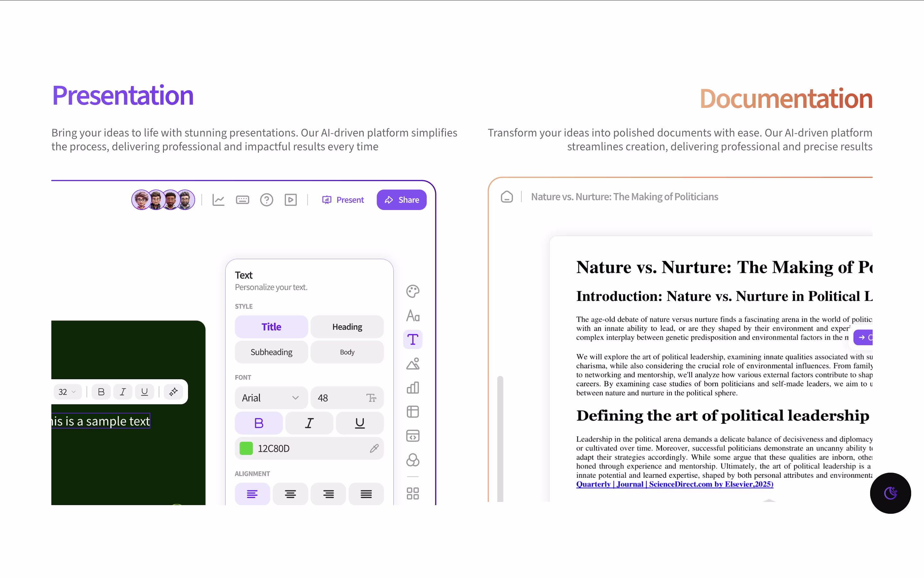Click the collaborator avatars group
Viewport: 924px width, 578px height.
tap(163, 200)
